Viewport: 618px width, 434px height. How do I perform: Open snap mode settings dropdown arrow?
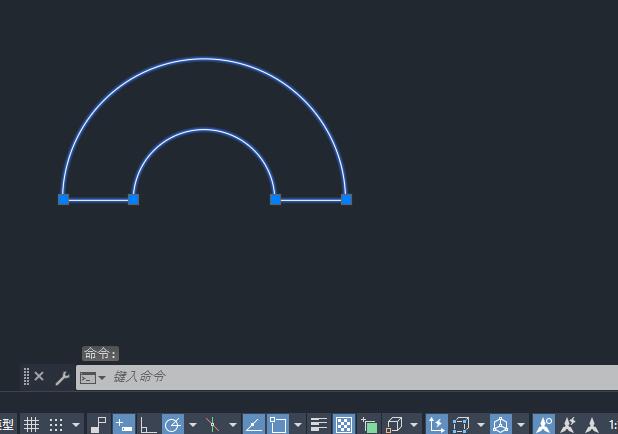point(76,425)
